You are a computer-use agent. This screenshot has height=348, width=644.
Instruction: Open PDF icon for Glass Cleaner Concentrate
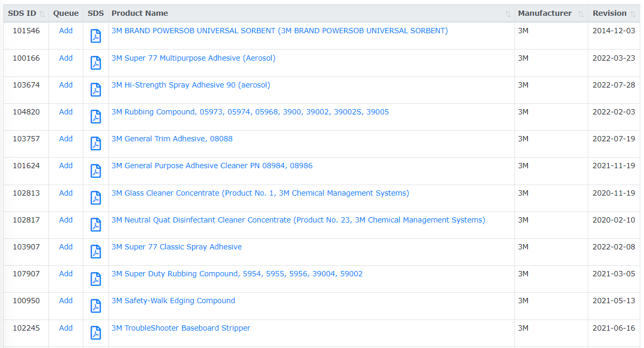[x=96, y=198]
